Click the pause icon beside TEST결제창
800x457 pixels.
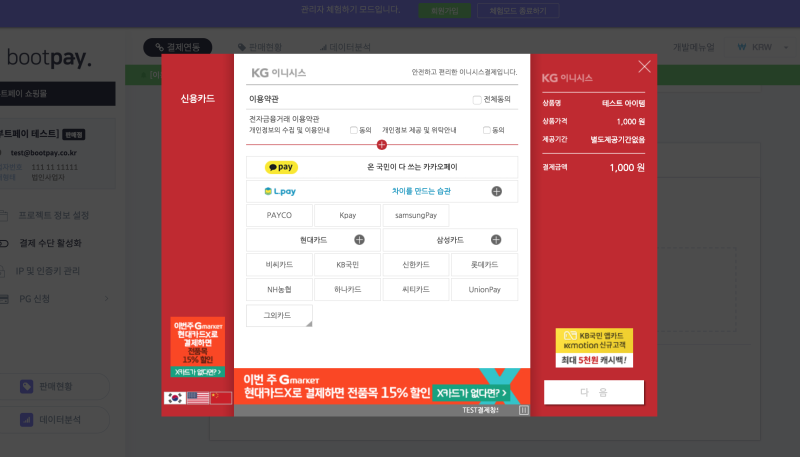pyautogui.click(x=523, y=410)
